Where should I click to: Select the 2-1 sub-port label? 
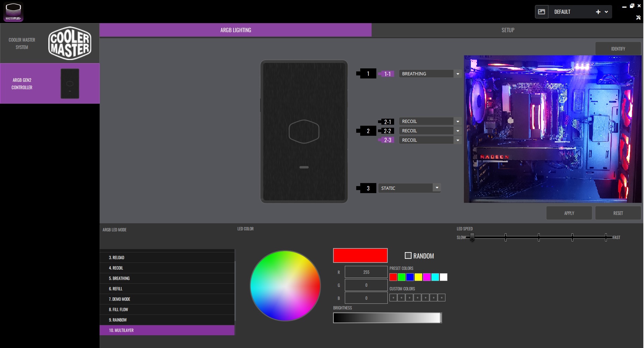pos(387,121)
